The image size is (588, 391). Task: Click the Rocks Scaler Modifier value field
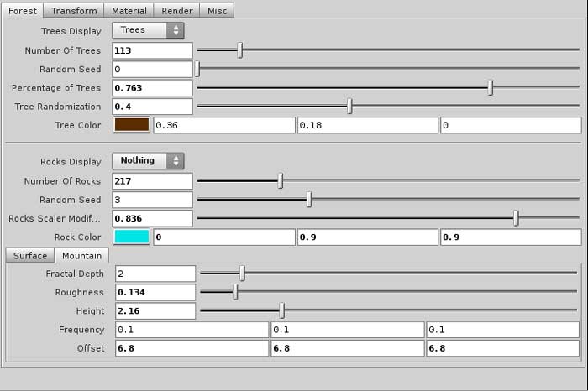click(152, 218)
